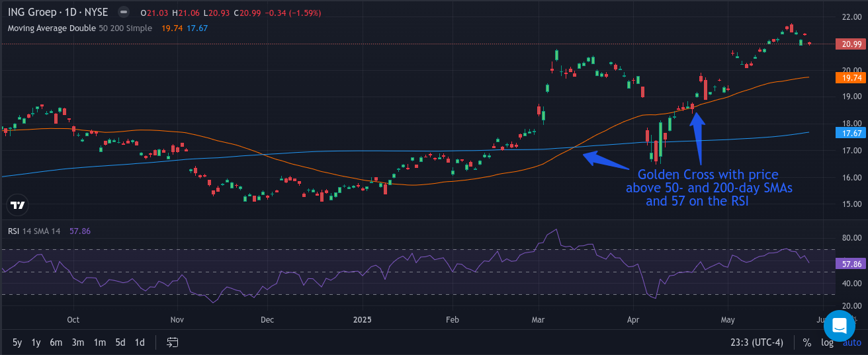The height and width of the screenshot is (355, 868).
Task: Click the orange 19.74 value in legend
Action: (x=173, y=28)
